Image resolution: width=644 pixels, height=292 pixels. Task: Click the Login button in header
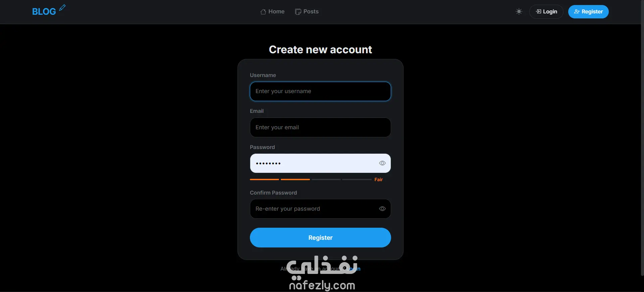[546, 12]
